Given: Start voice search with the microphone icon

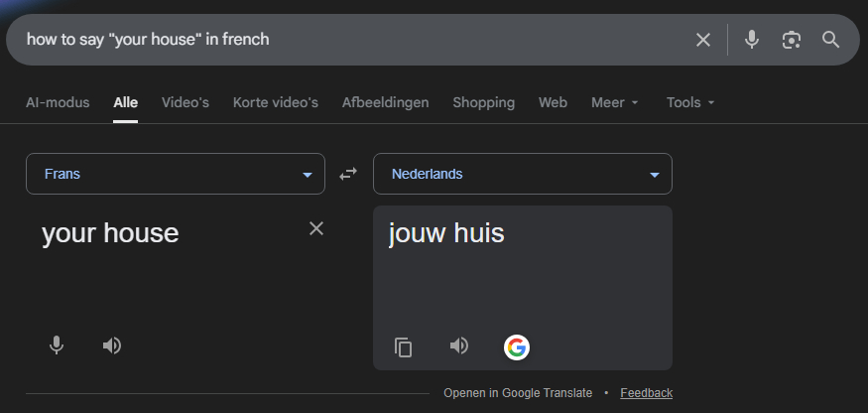Looking at the screenshot, I should click(x=752, y=40).
